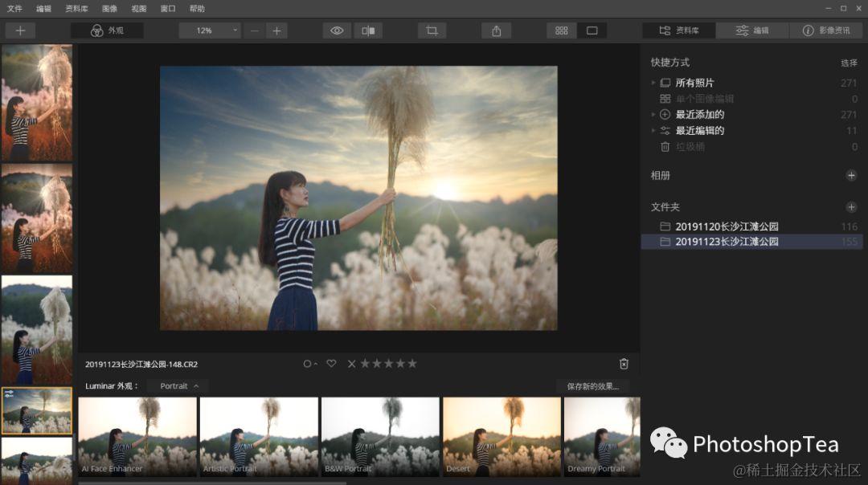Add a new album with plus icon
Screen dimensions: 868x485
tap(851, 175)
